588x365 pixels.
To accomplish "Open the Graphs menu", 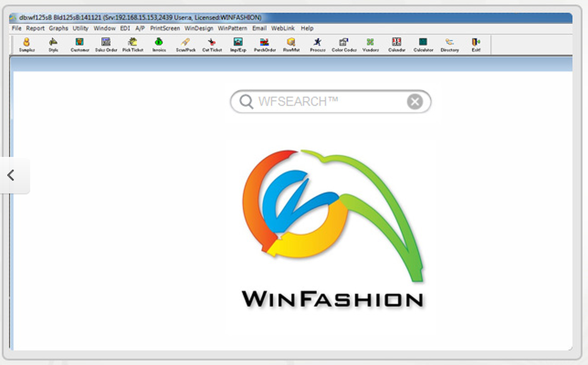I will coord(58,28).
